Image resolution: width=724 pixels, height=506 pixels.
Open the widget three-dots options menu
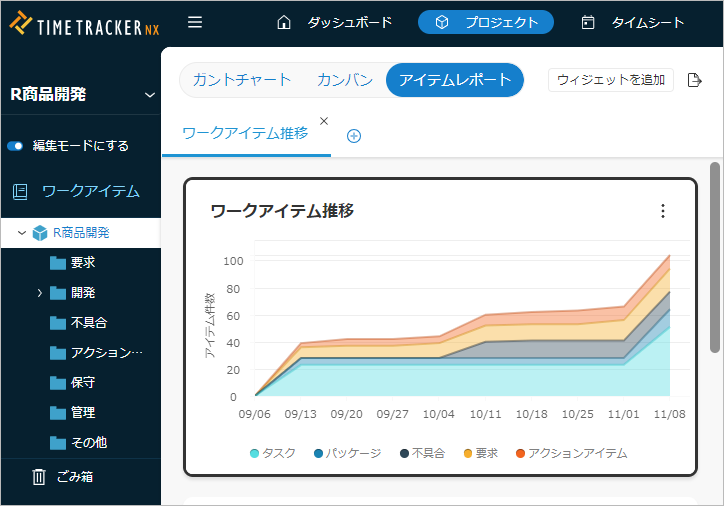pos(662,211)
